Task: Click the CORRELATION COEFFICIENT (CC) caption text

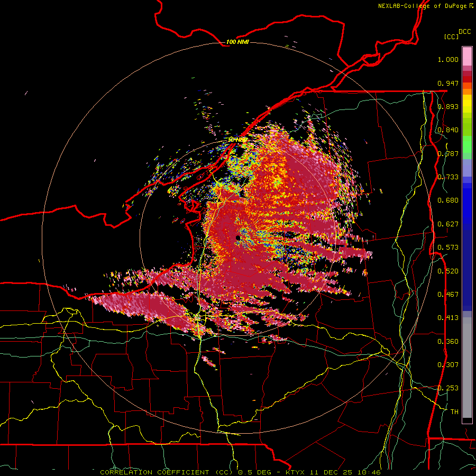Action: coord(166,472)
